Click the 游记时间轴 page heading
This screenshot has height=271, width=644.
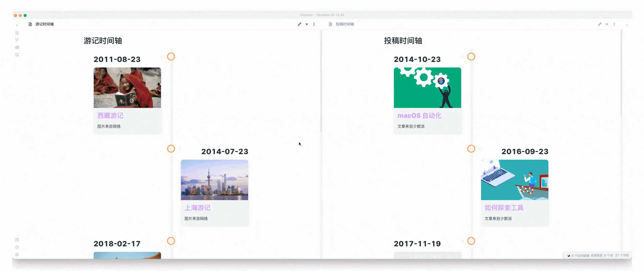click(x=103, y=41)
